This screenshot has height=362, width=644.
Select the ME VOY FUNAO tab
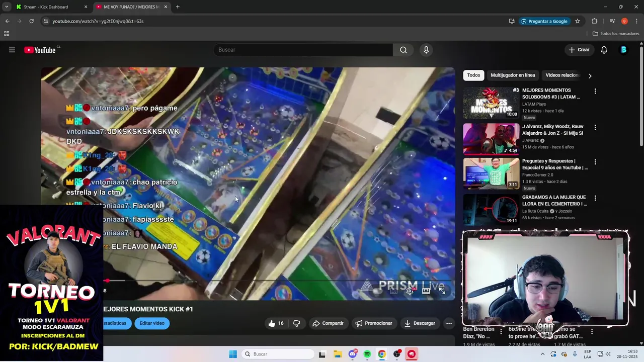click(131, 7)
